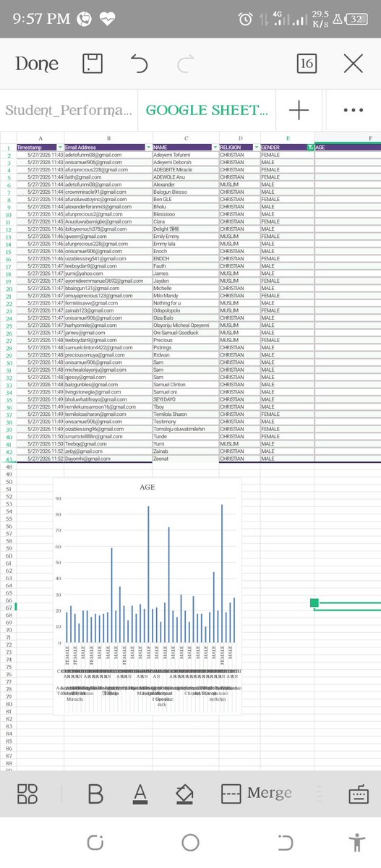Select cell qweerr@gmail.com

click(x=108, y=237)
